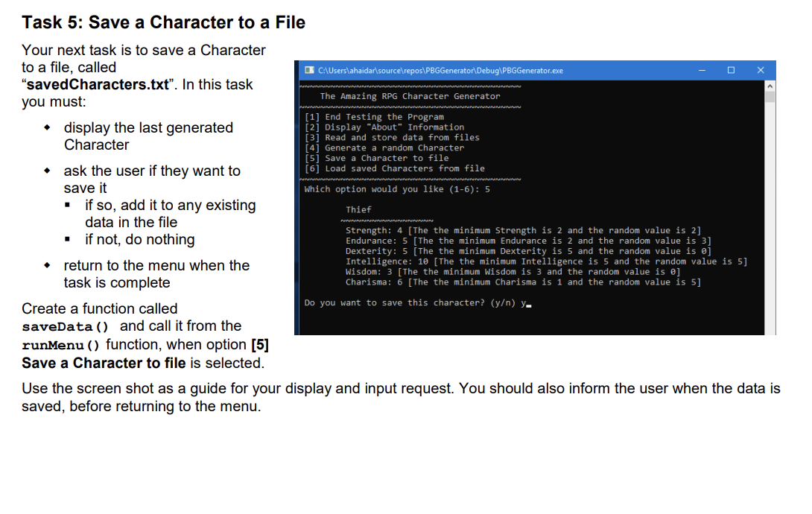Click 'Do you want to save this character?' prompt
The height and width of the screenshot is (514, 812).
pos(418,302)
